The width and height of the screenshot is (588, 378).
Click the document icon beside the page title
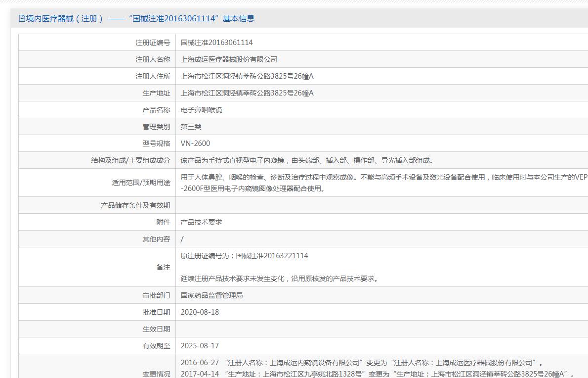tap(22, 18)
